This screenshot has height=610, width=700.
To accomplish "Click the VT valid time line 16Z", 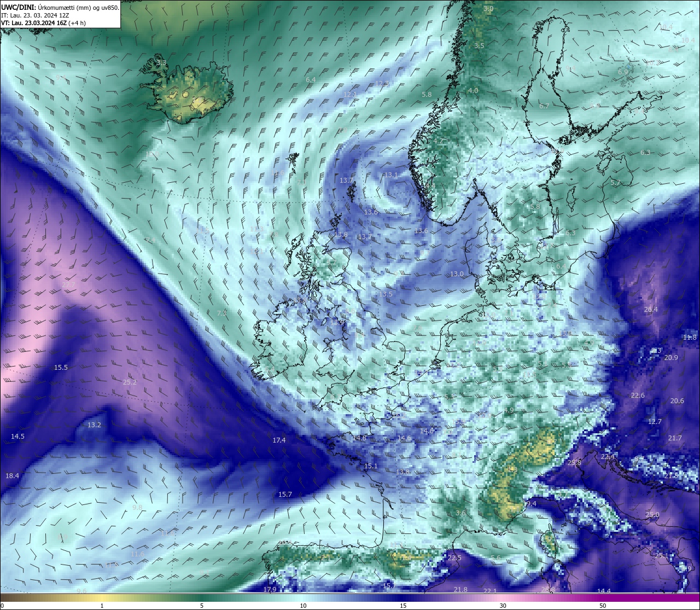I will tap(43, 23).
